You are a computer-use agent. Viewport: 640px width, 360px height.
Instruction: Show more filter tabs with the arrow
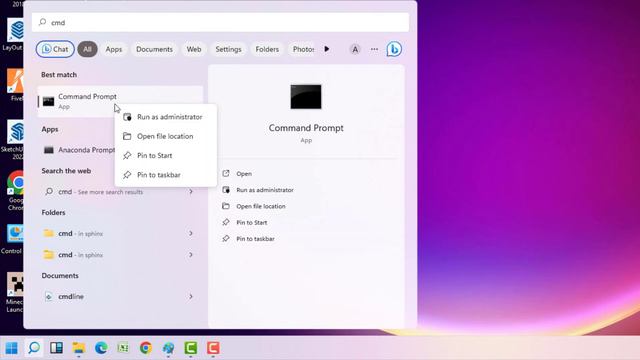point(327,49)
